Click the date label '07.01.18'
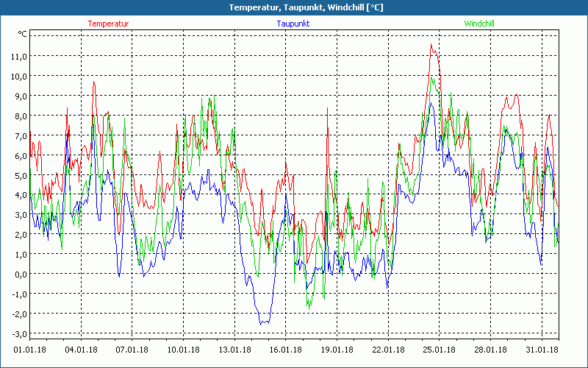Screen dimensions: 588x368 pos(132,350)
